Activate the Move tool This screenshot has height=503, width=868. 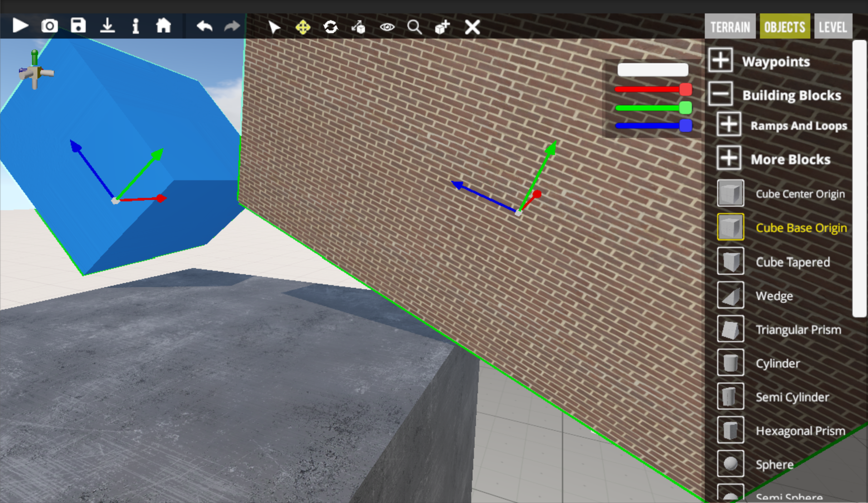[303, 27]
